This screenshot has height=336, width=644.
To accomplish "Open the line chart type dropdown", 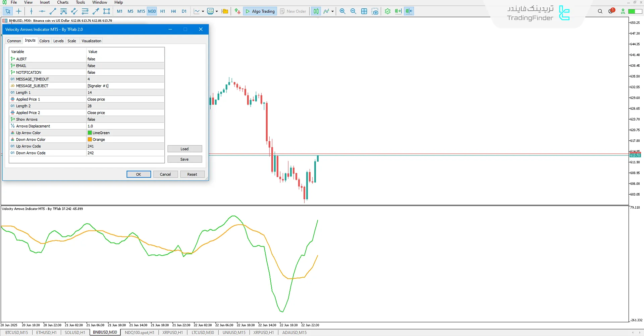I will click(203, 11).
